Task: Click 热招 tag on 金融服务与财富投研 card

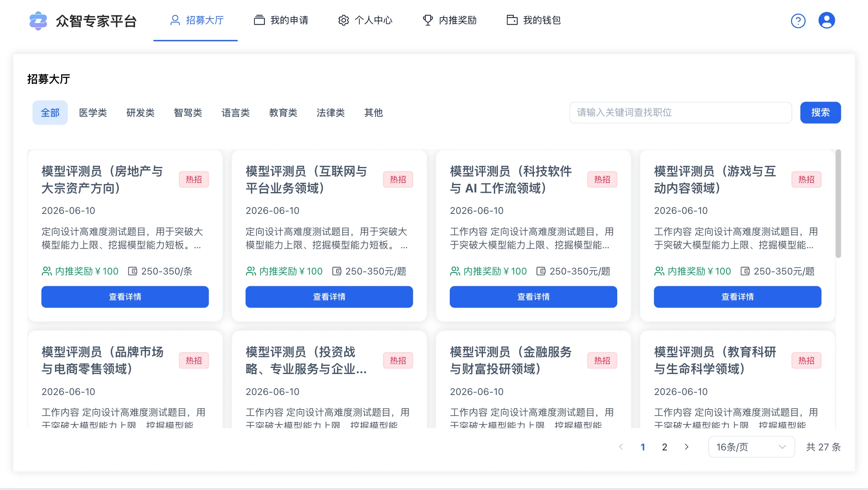Action: point(602,360)
